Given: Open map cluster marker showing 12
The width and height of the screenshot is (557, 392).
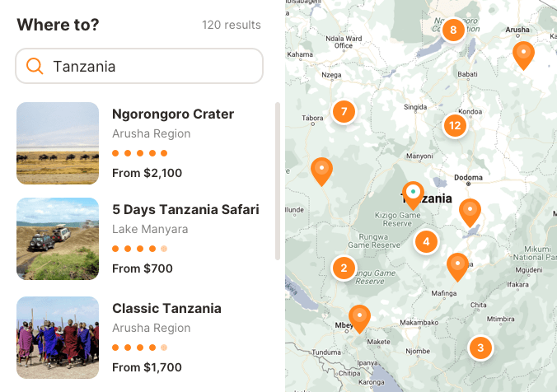Looking at the screenshot, I should (x=455, y=125).
